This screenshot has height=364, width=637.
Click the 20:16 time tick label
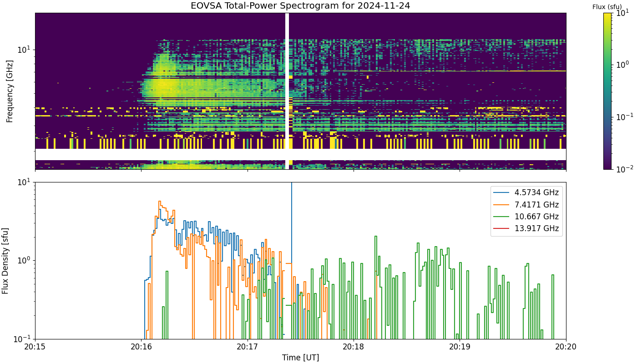click(142, 347)
